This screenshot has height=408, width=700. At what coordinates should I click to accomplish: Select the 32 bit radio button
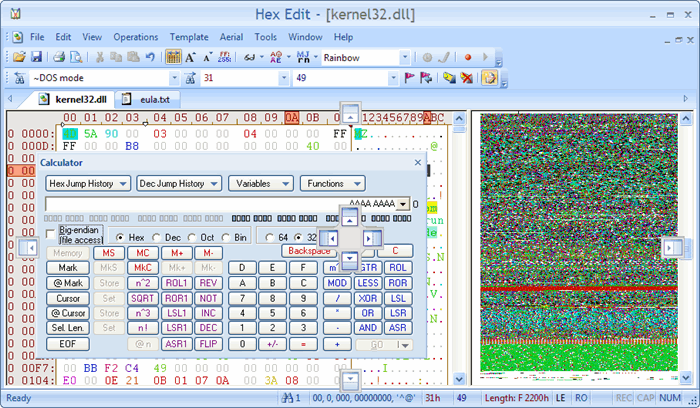point(298,237)
